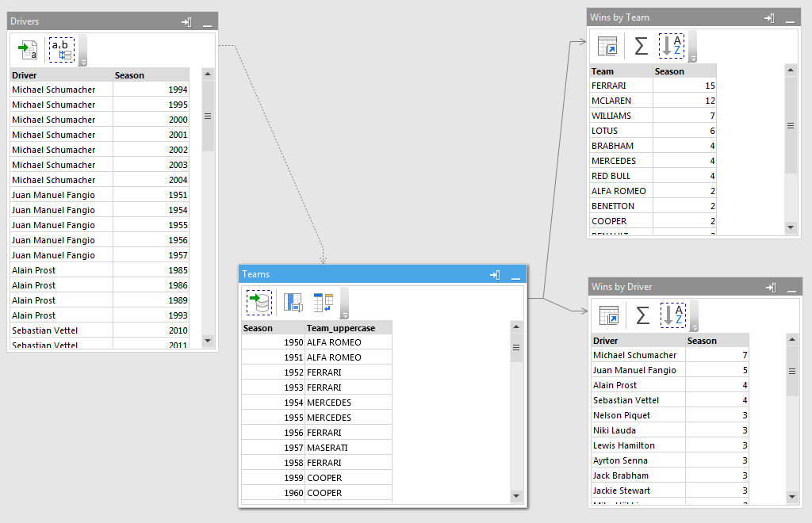Viewport: 812px width, 523px height.
Task: Pin the Teams panel
Action: pos(495,275)
